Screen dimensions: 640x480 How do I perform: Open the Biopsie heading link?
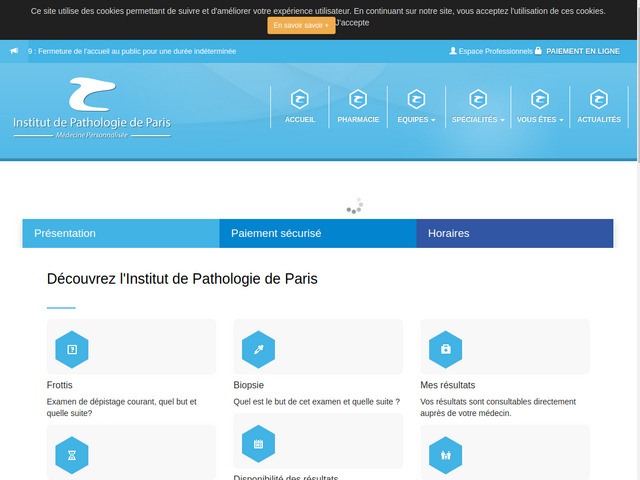tap(249, 385)
